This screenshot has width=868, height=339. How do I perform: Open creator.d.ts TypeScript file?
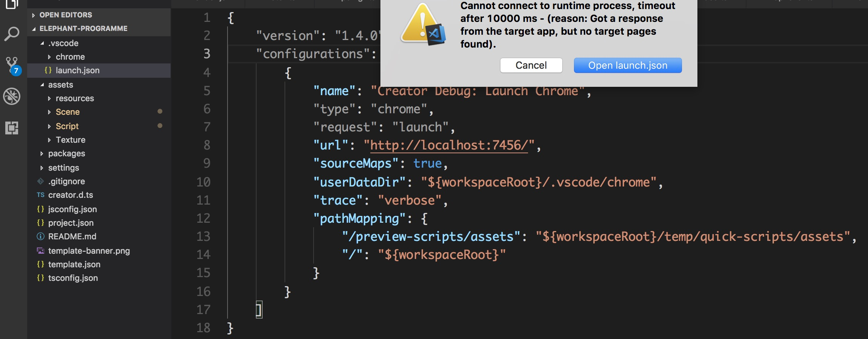coord(71,195)
